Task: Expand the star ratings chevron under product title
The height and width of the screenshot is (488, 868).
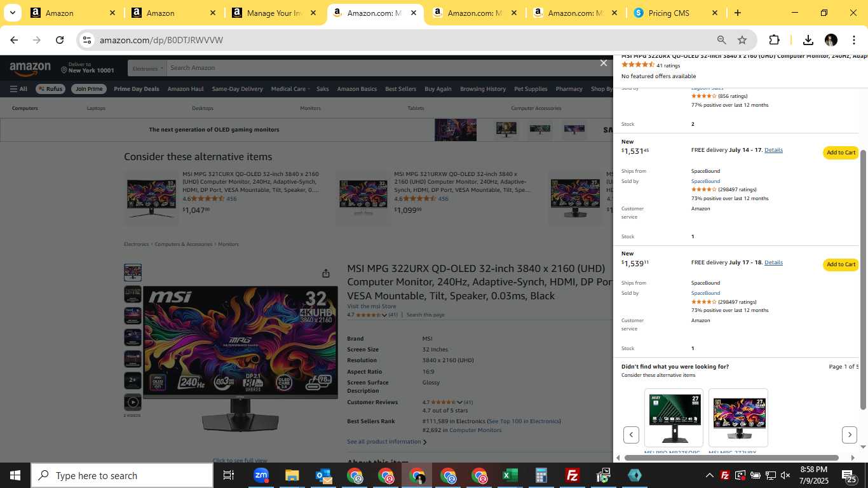Action: click(x=384, y=315)
